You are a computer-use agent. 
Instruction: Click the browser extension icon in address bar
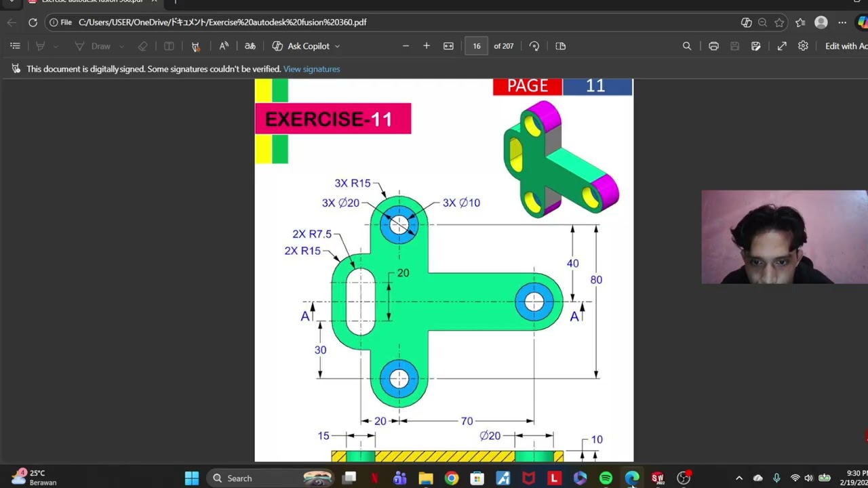click(747, 22)
